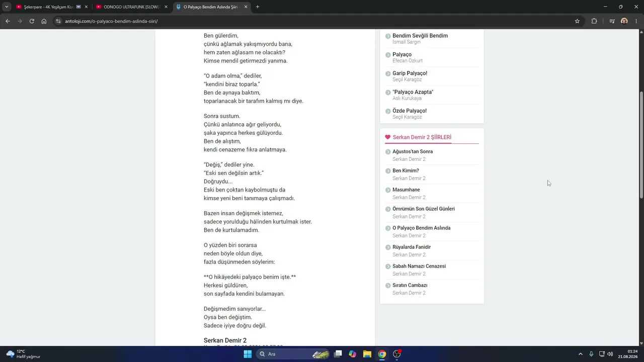Open the weather widget on taskbar

click(x=23, y=354)
